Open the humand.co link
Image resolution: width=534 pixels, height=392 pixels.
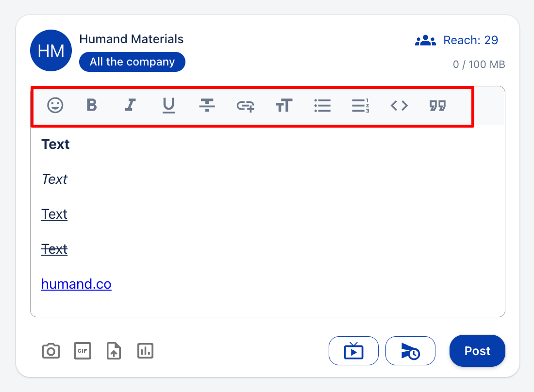coord(76,284)
